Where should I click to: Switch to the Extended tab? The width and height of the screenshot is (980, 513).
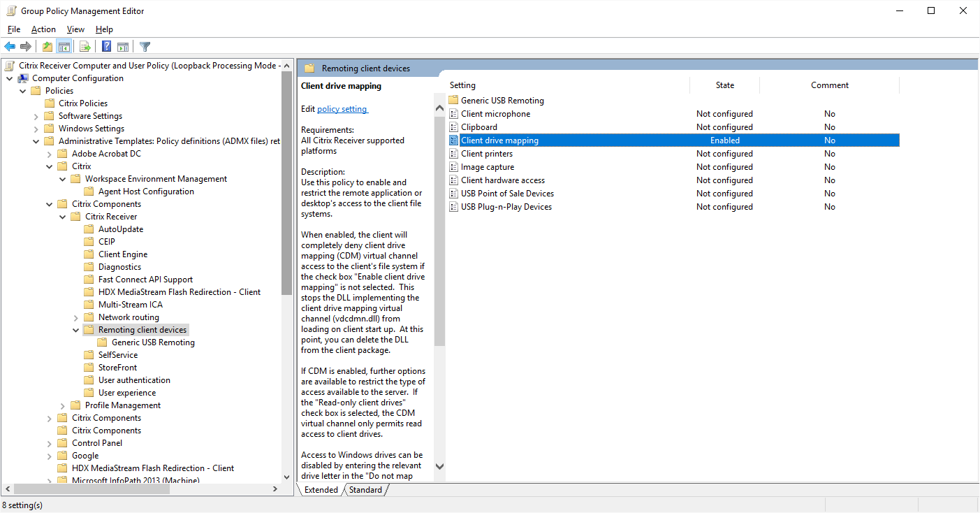321,490
